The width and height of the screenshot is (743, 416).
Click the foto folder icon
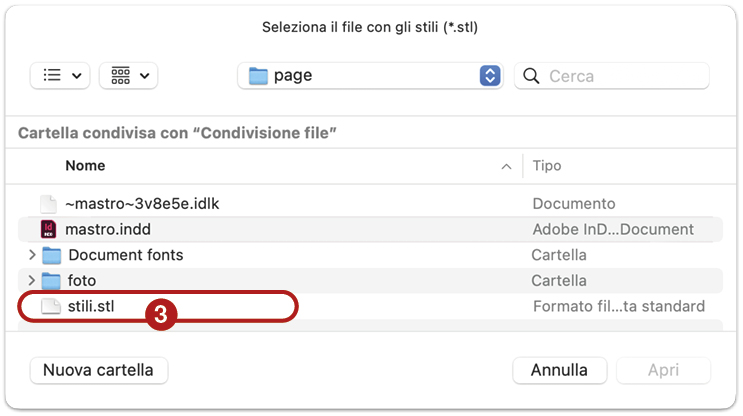point(51,281)
